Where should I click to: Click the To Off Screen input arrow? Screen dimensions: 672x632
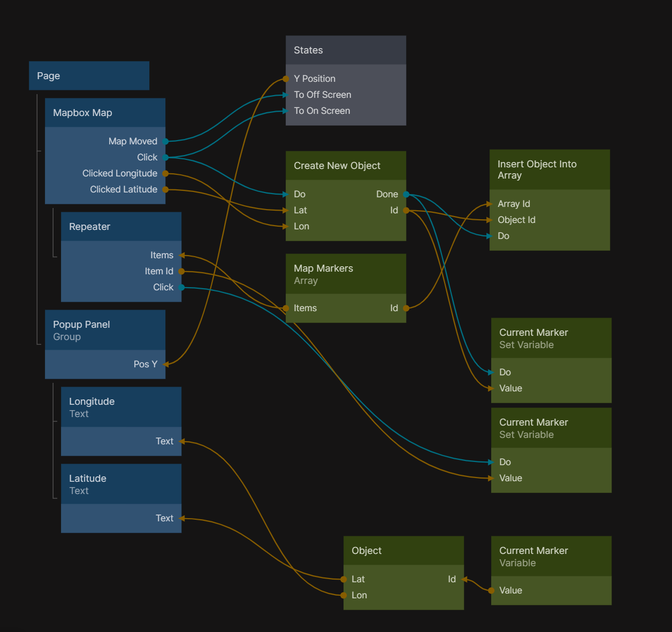286,95
